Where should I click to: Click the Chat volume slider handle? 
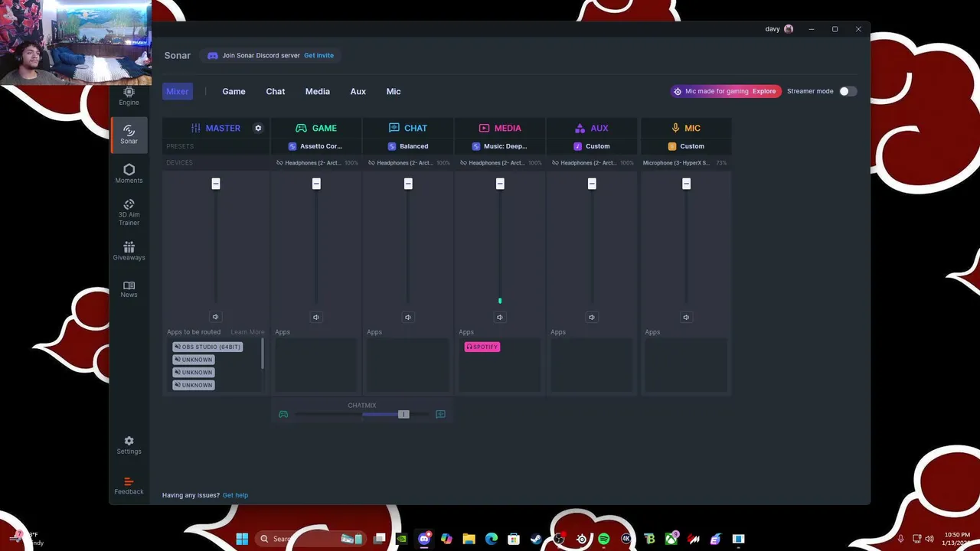[408, 184]
